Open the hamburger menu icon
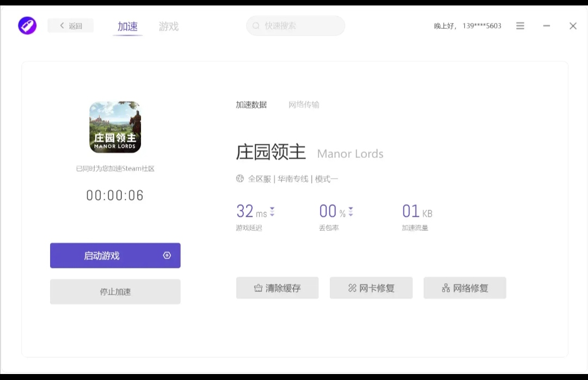588x380 pixels. pyautogui.click(x=520, y=26)
